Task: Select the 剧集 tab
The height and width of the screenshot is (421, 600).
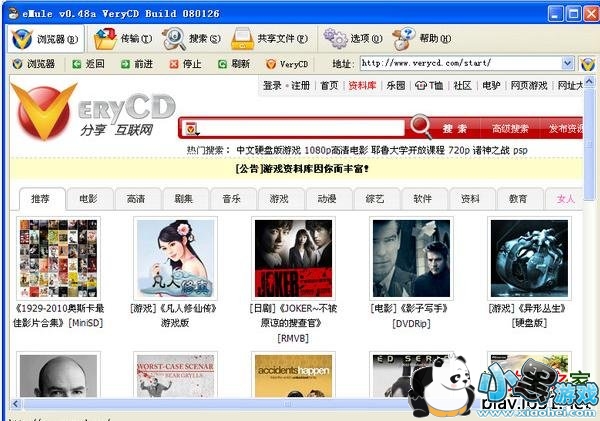Action: [x=184, y=199]
